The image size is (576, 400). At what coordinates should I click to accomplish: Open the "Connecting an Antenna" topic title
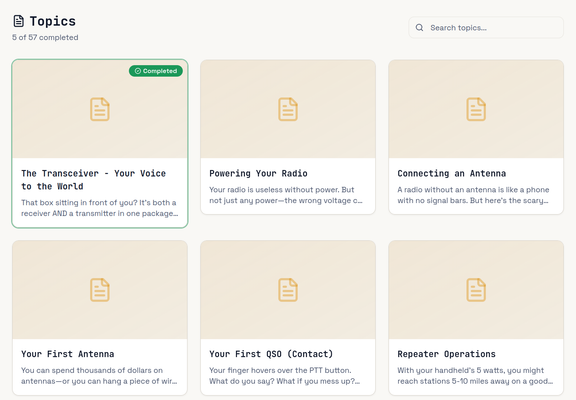[451, 173]
